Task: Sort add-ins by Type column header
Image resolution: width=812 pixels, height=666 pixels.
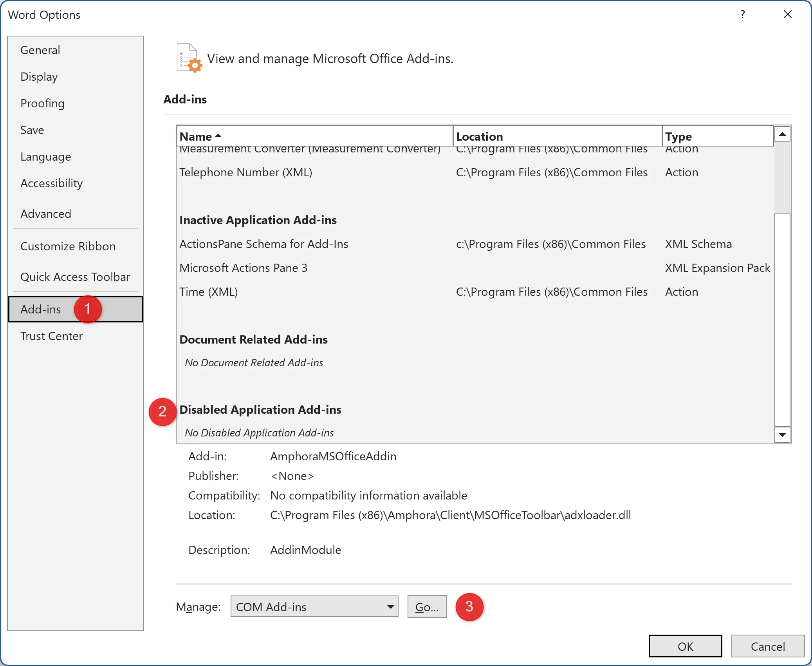Action: 718,136
